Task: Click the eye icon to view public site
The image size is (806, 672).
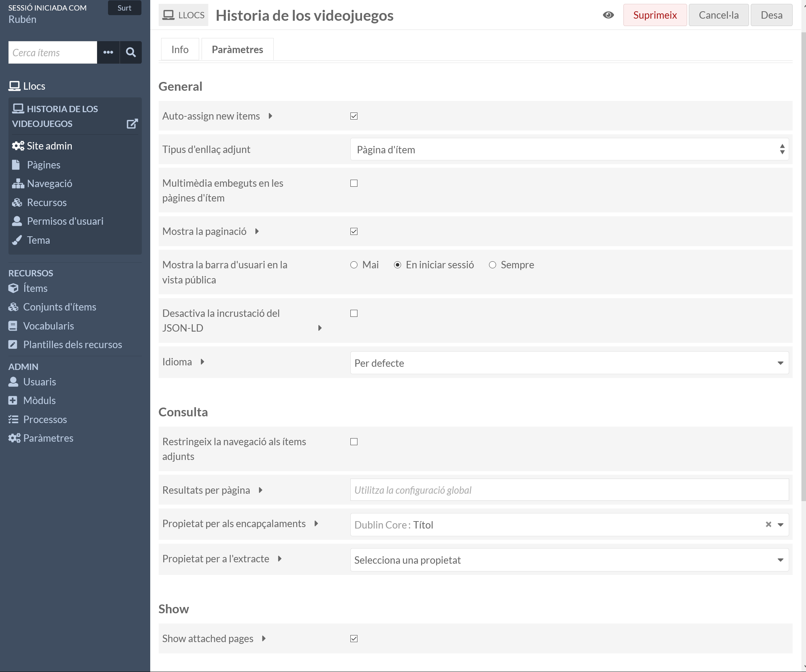Action: tap(608, 15)
